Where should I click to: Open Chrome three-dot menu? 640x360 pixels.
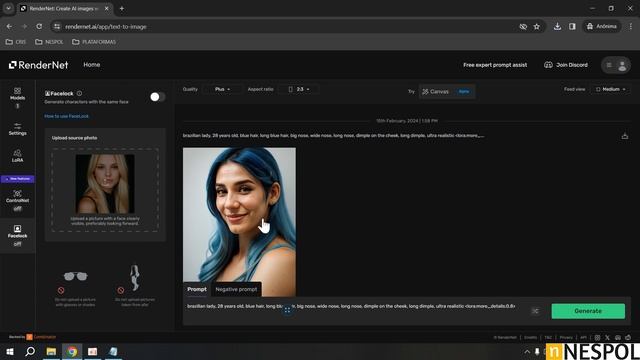631,27
